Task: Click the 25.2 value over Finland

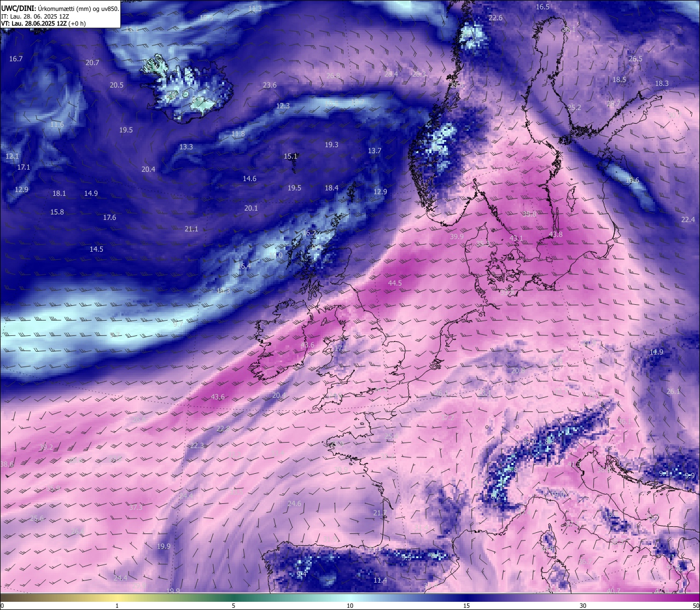Action: click(574, 107)
